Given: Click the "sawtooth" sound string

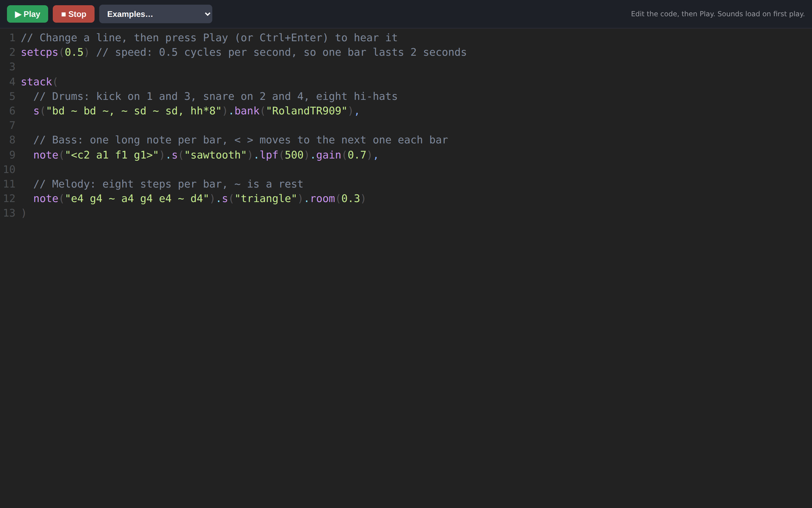Looking at the screenshot, I should [x=216, y=155].
